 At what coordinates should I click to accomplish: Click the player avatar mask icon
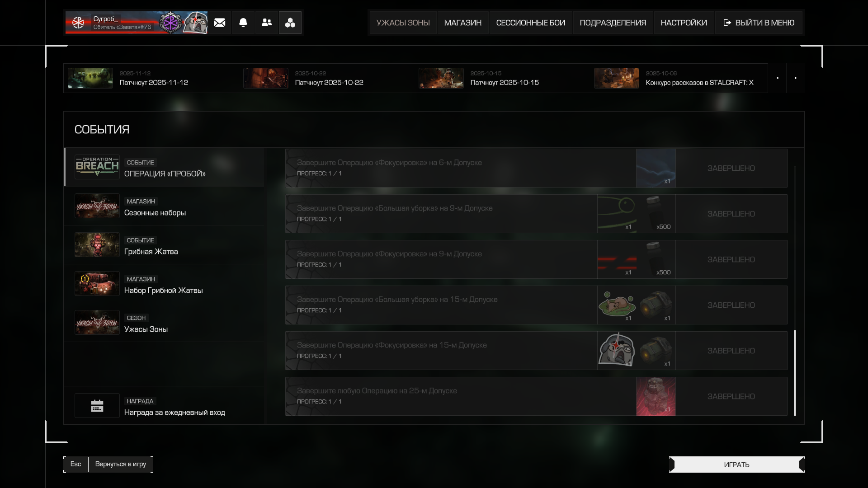click(x=196, y=23)
